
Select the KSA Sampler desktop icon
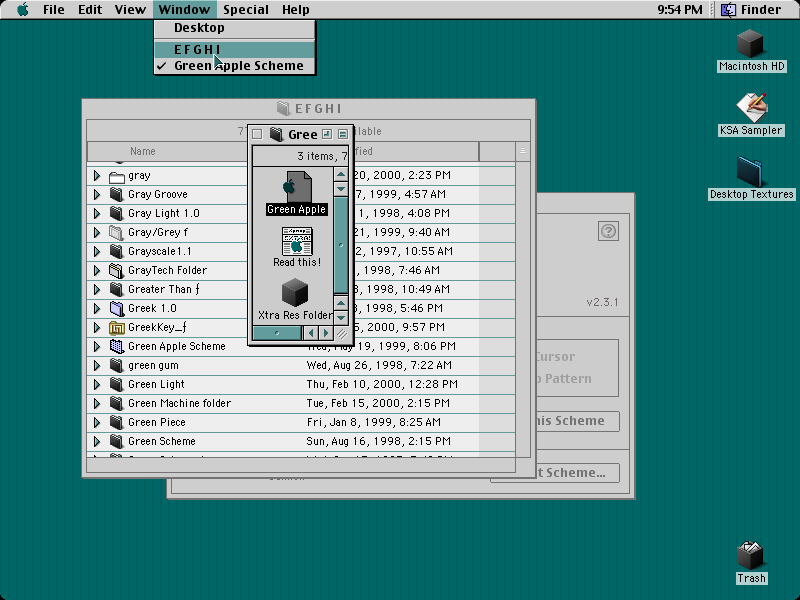tap(751, 108)
